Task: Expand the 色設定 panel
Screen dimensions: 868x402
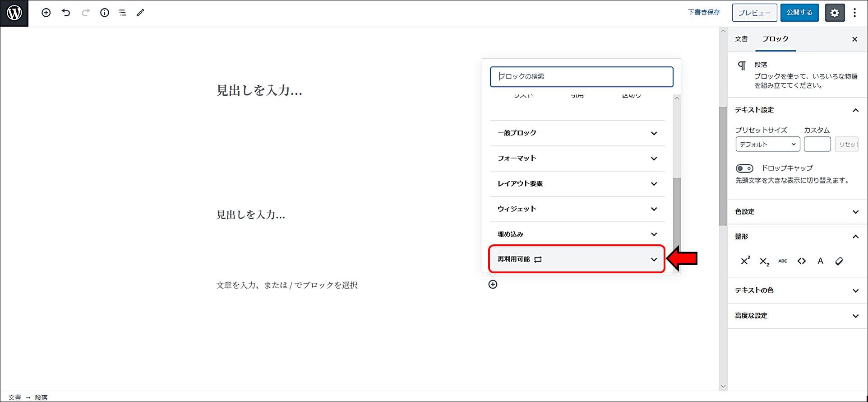Action: 797,211
